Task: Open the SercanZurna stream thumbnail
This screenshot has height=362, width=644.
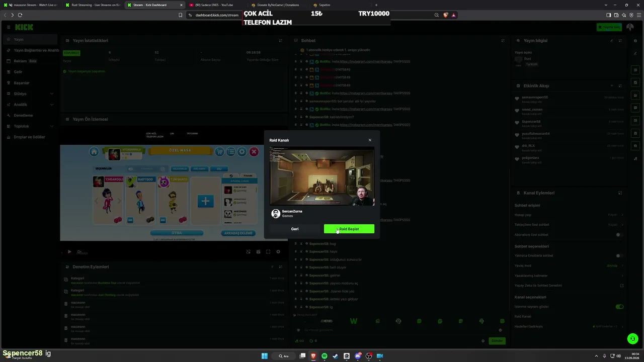Action: (x=322, y=176)
